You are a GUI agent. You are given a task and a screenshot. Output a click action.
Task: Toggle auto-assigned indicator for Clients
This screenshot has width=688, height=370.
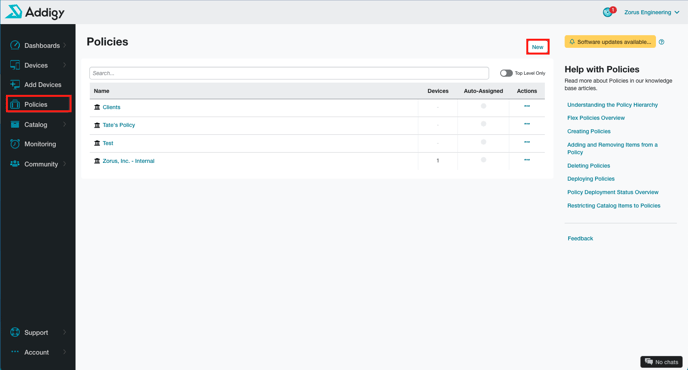tap(484, 106)
